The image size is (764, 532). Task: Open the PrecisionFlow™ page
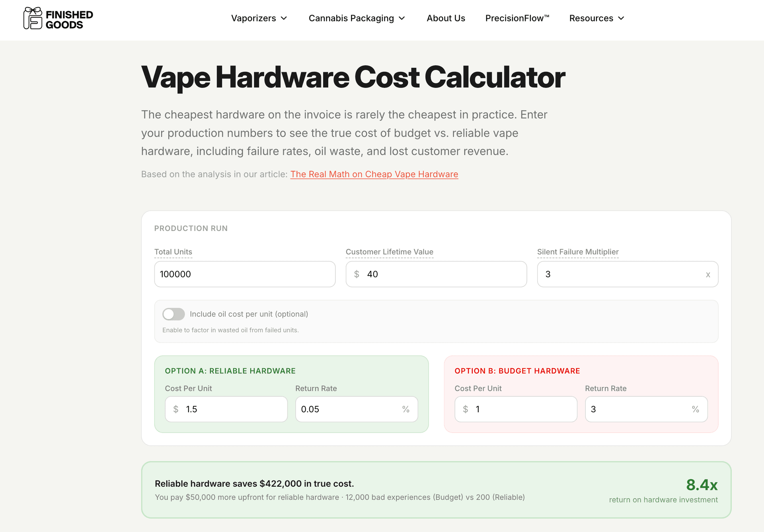tap(517, 18)
